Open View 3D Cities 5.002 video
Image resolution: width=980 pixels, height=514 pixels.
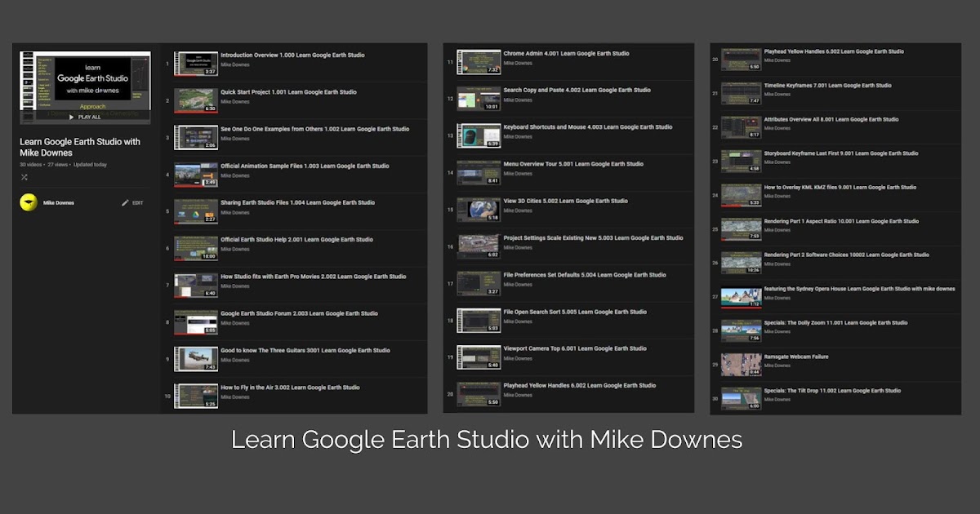566,201
